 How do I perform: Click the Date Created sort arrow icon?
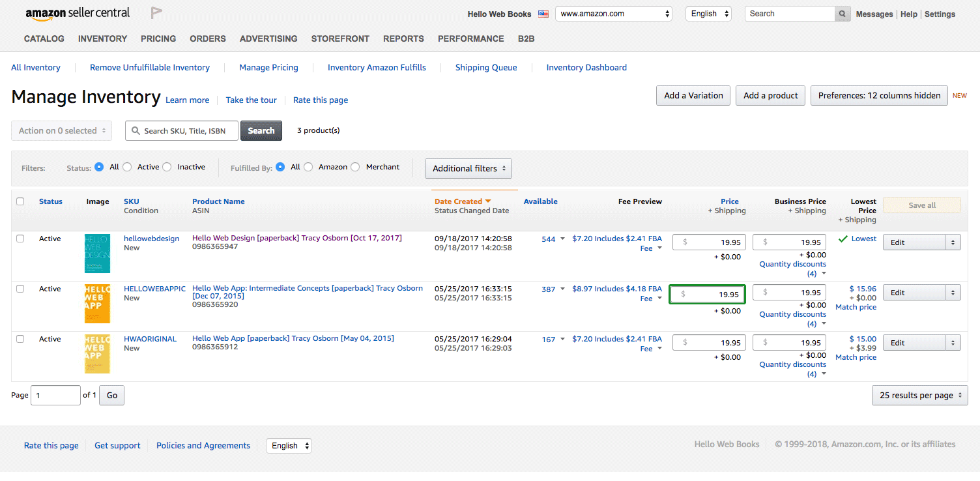[488, 201]
